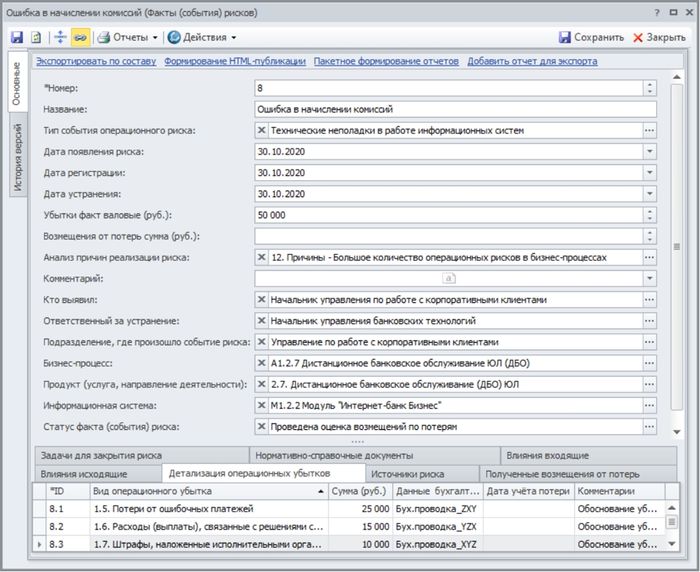The image size is (700, 572).
Task: Click the blue arrows expand icon
Action: pos(59,37)
